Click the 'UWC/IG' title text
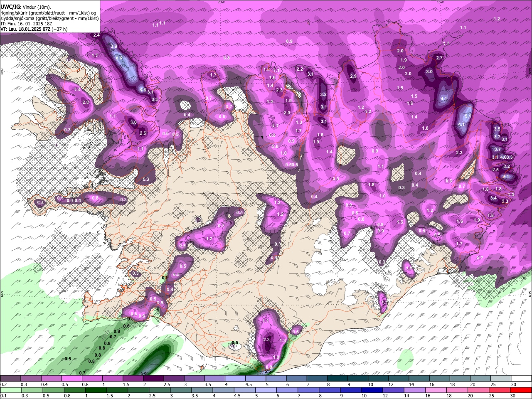The width and height of the screenshot is (532, 399). pyautogui.click(x=10, y=7)
